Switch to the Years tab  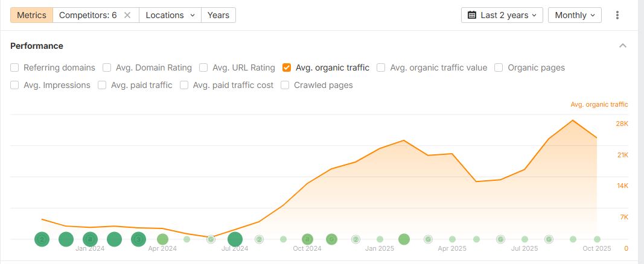pyautogui.click(x=218, y=15)
